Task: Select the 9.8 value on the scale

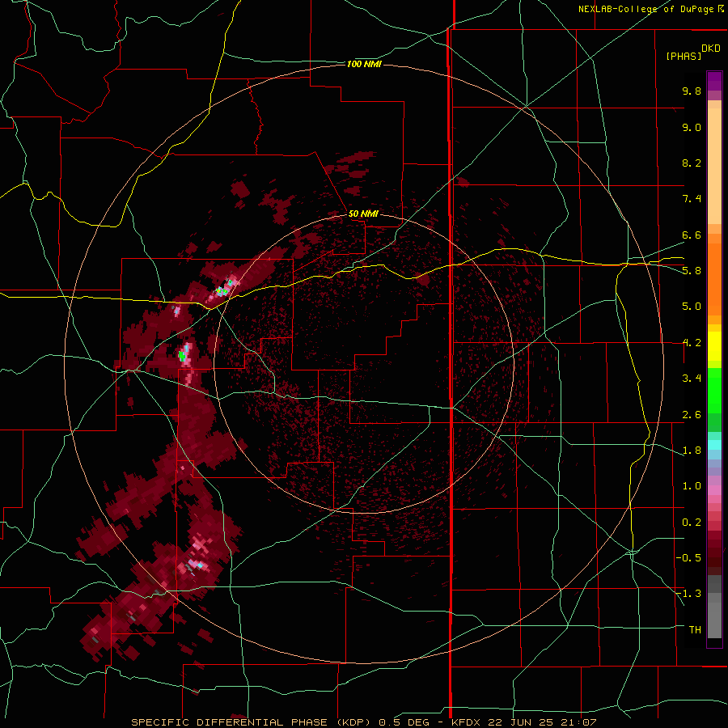Action: [x=692, y=91]
